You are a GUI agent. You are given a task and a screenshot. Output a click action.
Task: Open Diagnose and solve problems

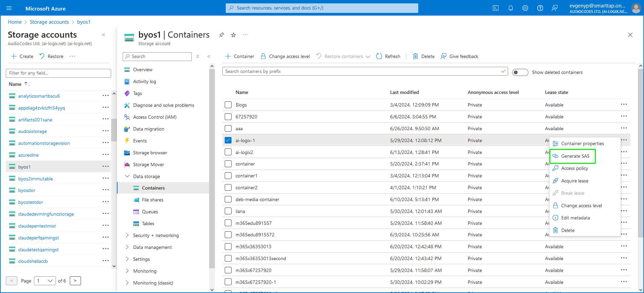coord(163,105)
